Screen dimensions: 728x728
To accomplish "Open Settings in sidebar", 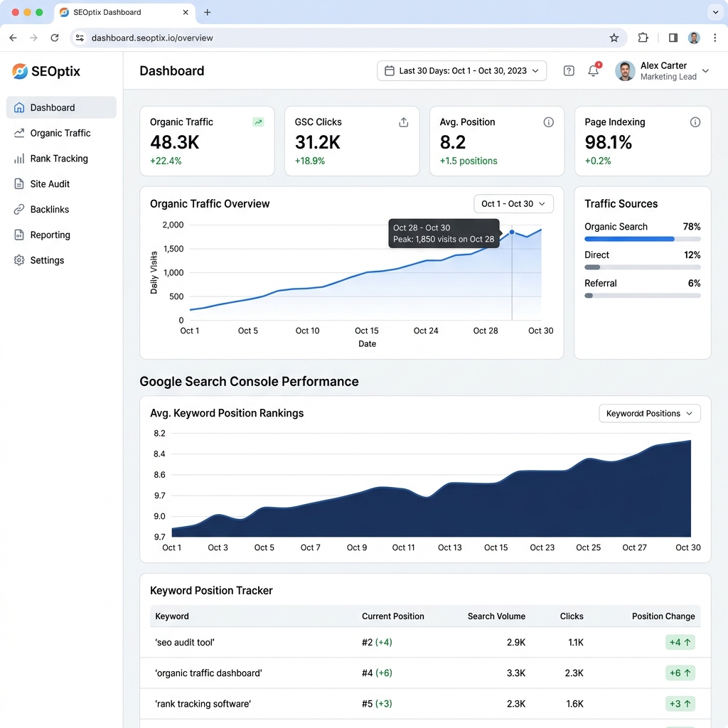I will click(61, 260).
